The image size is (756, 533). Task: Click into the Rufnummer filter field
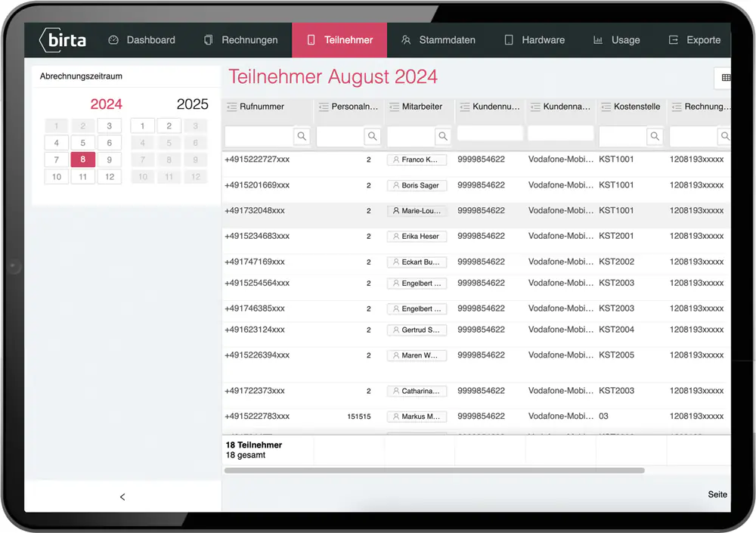[x=259, y=136]
